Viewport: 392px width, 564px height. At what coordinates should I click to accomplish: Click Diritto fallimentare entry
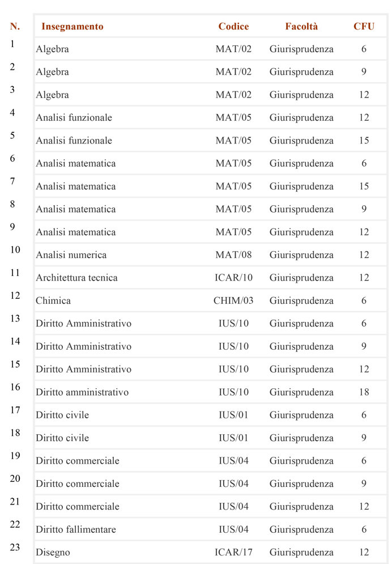pos(76,529)
